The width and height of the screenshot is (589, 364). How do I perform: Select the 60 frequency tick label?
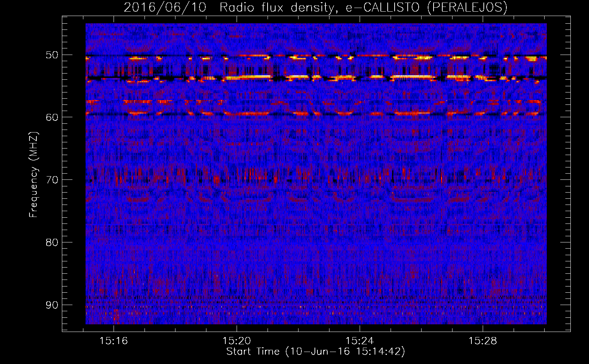click(x=52, y=117)
